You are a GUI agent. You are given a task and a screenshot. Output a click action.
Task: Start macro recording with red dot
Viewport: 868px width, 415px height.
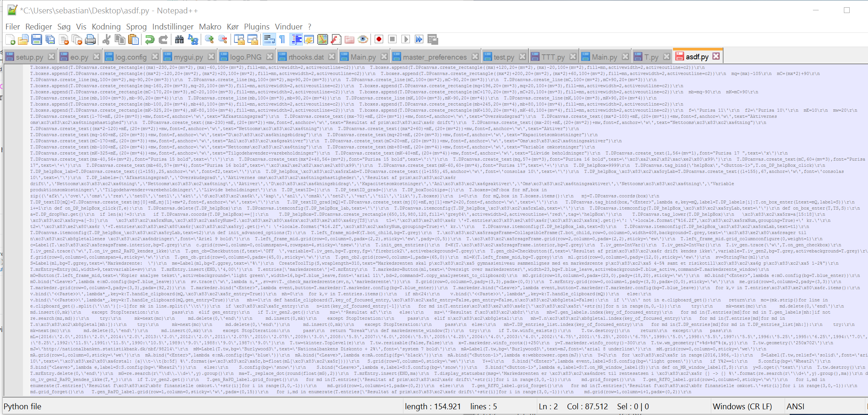pyautogui.click(x=379, y=39)
